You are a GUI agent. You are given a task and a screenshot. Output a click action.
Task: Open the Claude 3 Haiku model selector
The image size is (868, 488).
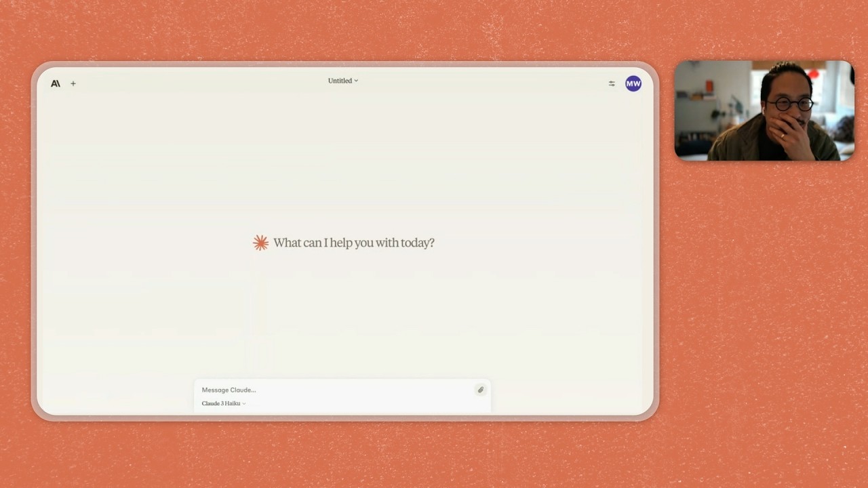click(222, 403)
